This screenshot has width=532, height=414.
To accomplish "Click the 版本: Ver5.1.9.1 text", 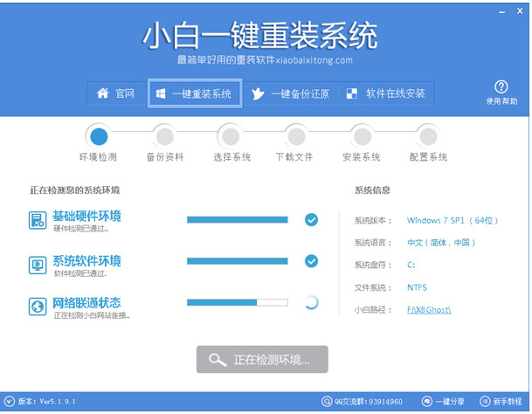I will [x=46, y=402].
